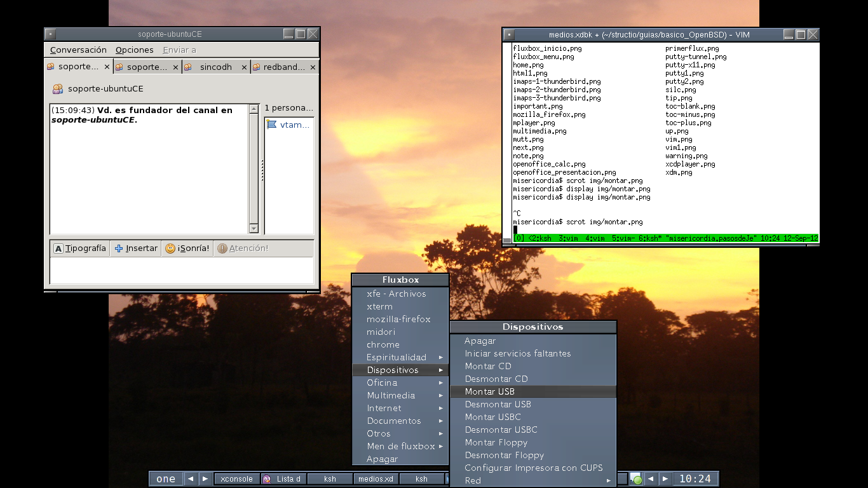This screenshot has height=488, width=868.
Task: Choose Apagar at the bottom of the Fluxbox menu
Action: 400,459
